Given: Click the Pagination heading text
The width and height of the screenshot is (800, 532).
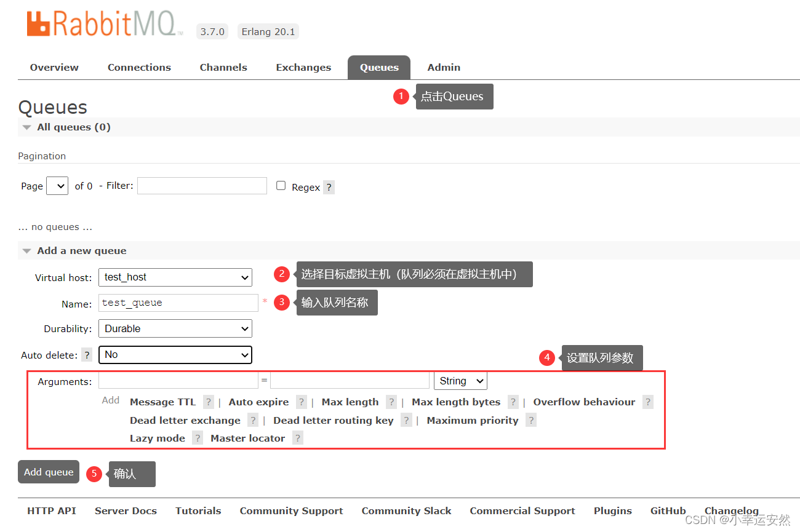Looking at the screenshot, I should click(x=42, y=156).
